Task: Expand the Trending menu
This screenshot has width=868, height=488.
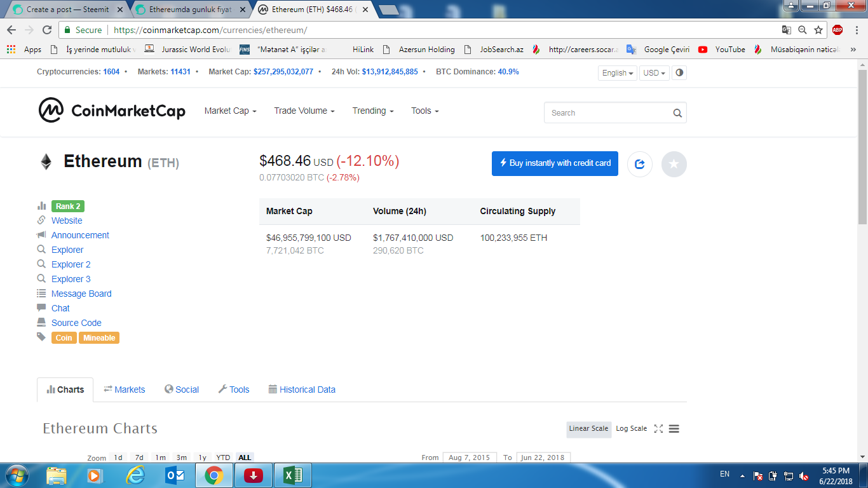Action: coord(373,111)
